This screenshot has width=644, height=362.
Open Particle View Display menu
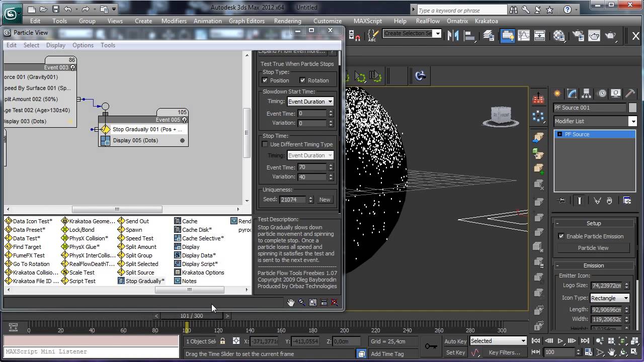coord(56,45)
